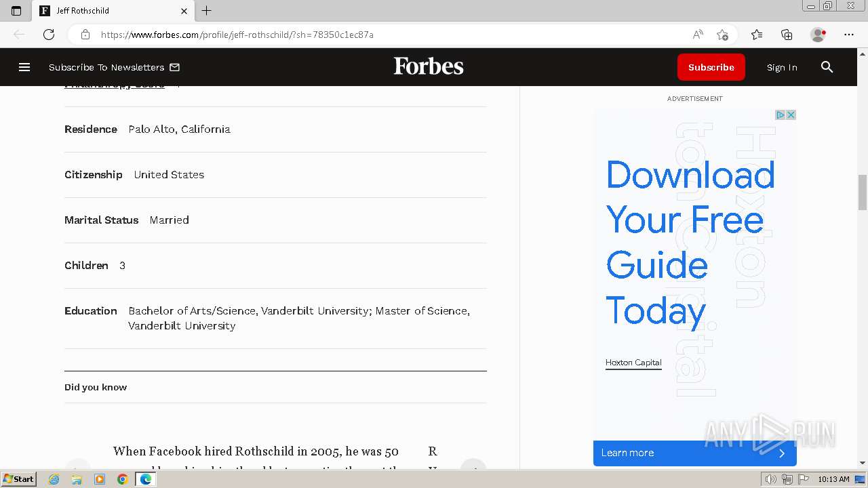Select the Jeff Rothschild browser tab

[114, 11]
